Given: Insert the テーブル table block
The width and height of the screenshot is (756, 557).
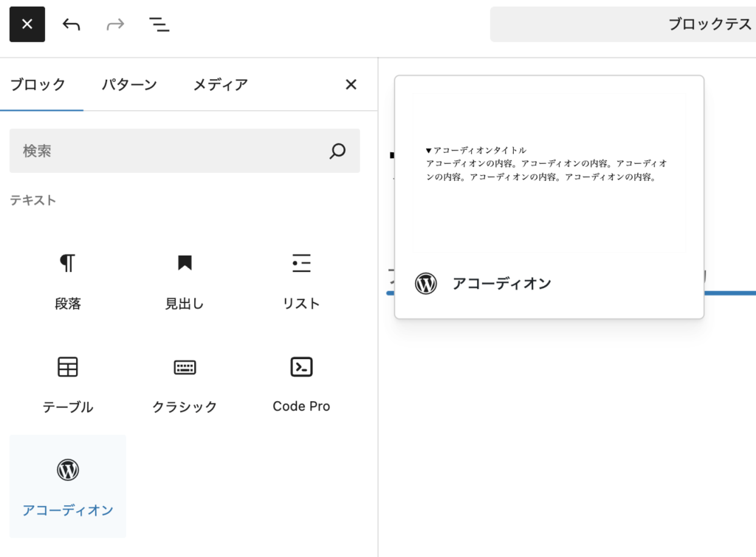Looking at the screenshot, I should 67,383.
